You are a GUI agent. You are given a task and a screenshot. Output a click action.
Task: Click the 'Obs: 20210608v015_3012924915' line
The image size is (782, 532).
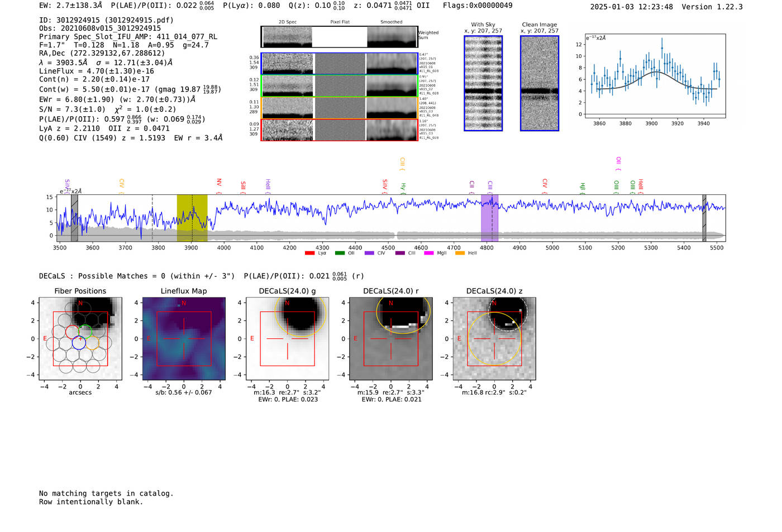pyautogui.click(x=100, y=28)
